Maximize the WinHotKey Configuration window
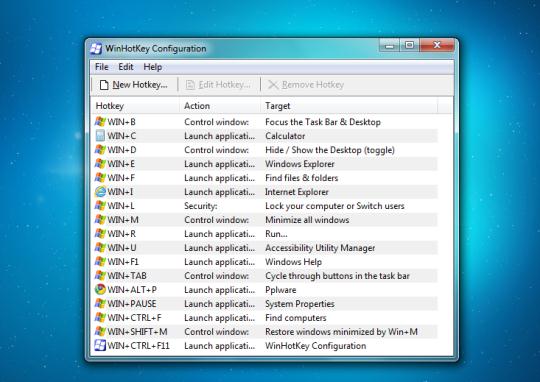The height and width of the screenshot is (382, 540). pyautogui.click(x=409, y=45)
